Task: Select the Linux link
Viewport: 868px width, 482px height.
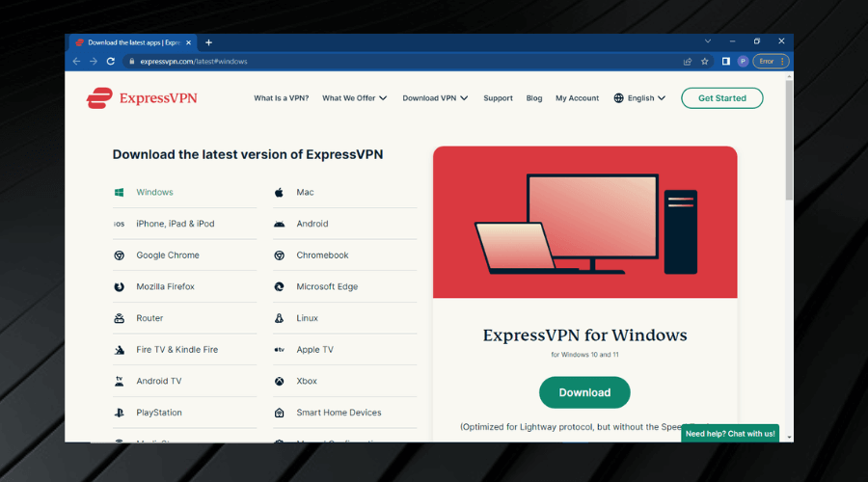Action: pyautogui.click(x=308, y=318)
